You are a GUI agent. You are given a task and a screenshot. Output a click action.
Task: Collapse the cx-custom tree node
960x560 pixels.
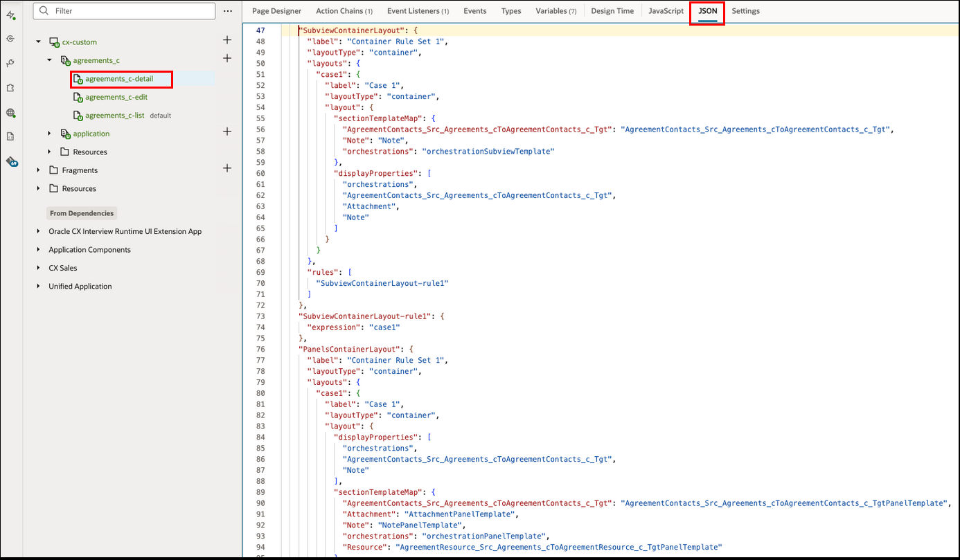39,42
